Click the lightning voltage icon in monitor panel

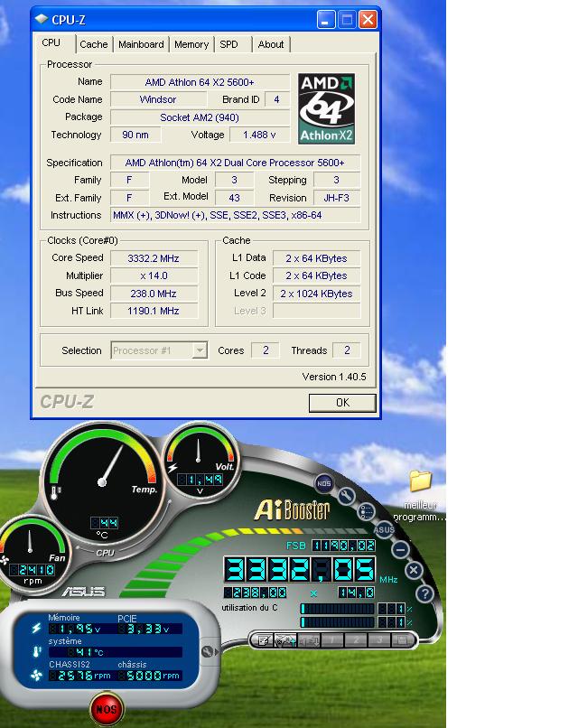tap(36, 628)
